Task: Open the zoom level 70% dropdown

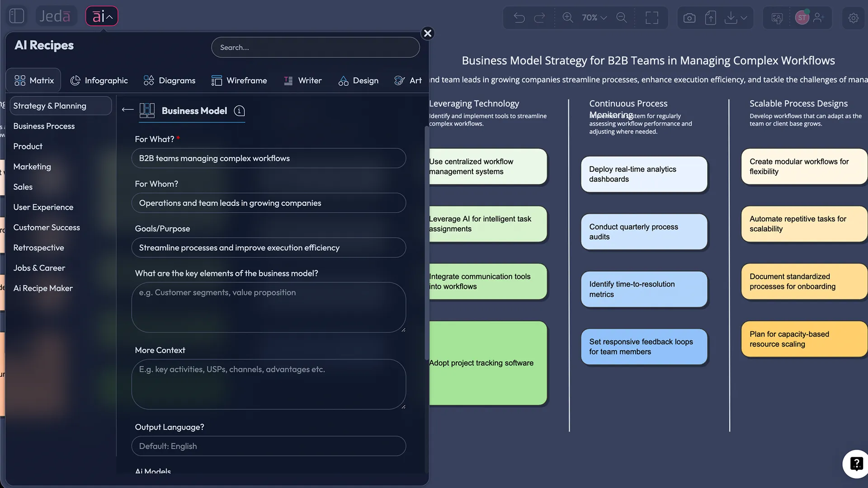Action: click(x=593, y=18)
